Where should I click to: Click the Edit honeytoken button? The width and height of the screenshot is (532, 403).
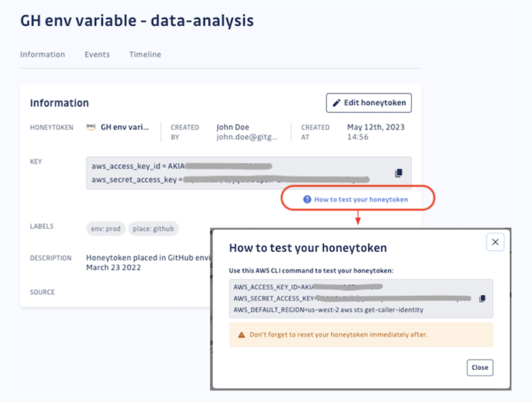click(x=369, y=103)
